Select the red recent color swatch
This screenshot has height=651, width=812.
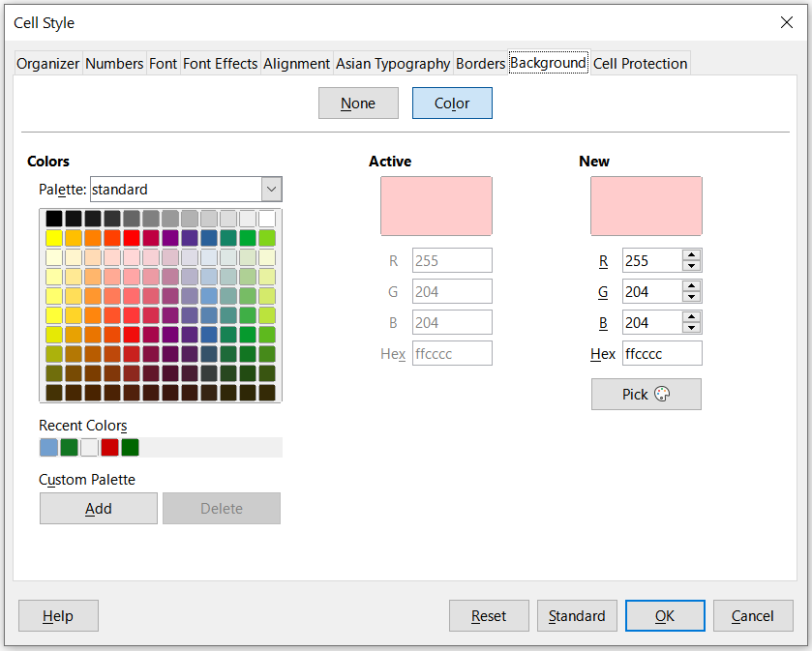click(x=109, y=447)
